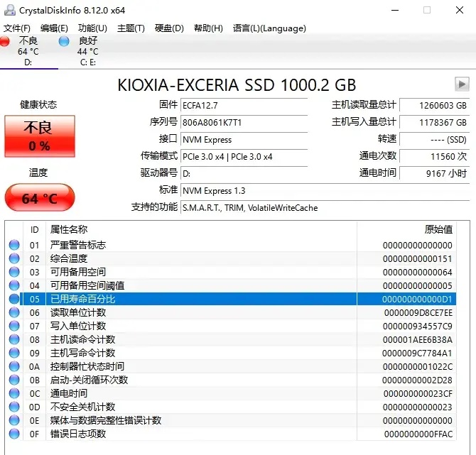Open the 硬盘(D) menu
476x455 pixels.
point(169,28)
